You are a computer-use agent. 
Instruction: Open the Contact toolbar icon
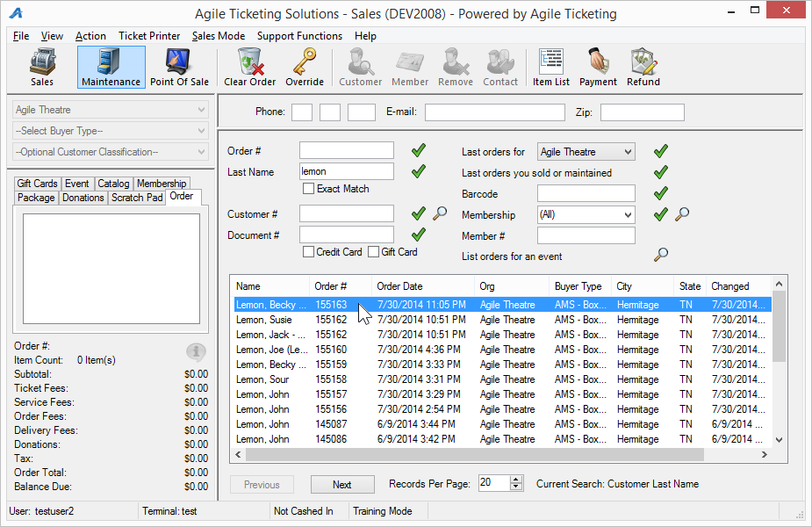click(500, 68)
